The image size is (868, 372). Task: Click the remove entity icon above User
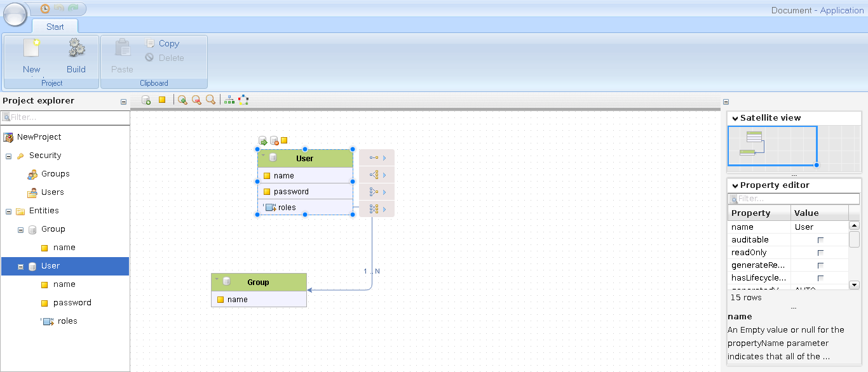coord(274,141)
